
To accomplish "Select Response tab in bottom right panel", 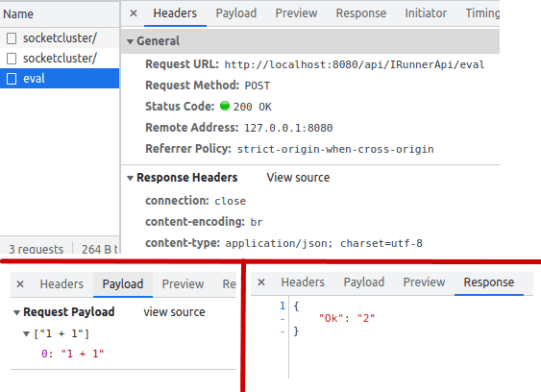I will tap(488, 282).
